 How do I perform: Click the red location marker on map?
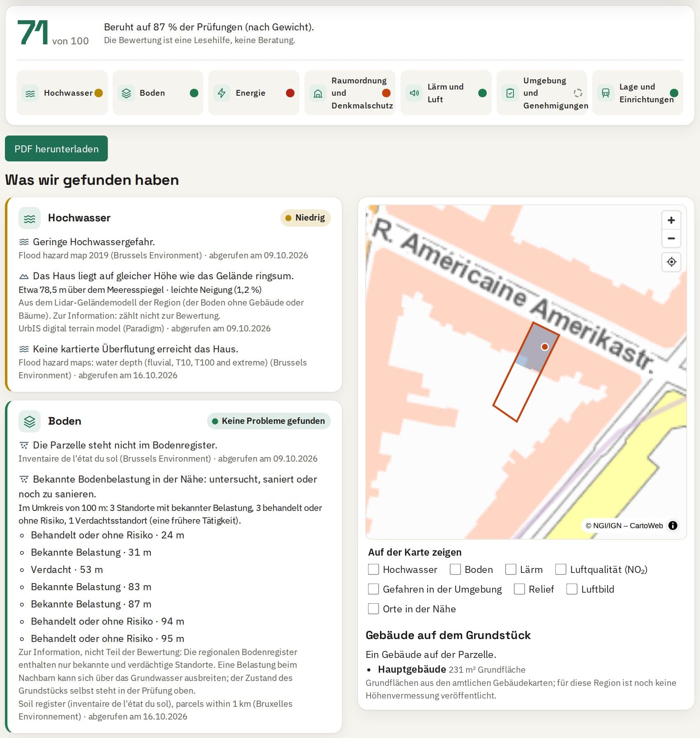[x=545, y=347]
